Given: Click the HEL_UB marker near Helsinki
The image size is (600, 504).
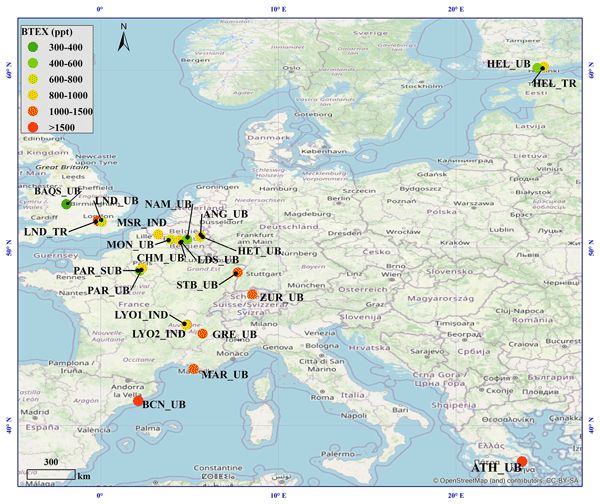Looking at the screenshot, I should (540, 69).
